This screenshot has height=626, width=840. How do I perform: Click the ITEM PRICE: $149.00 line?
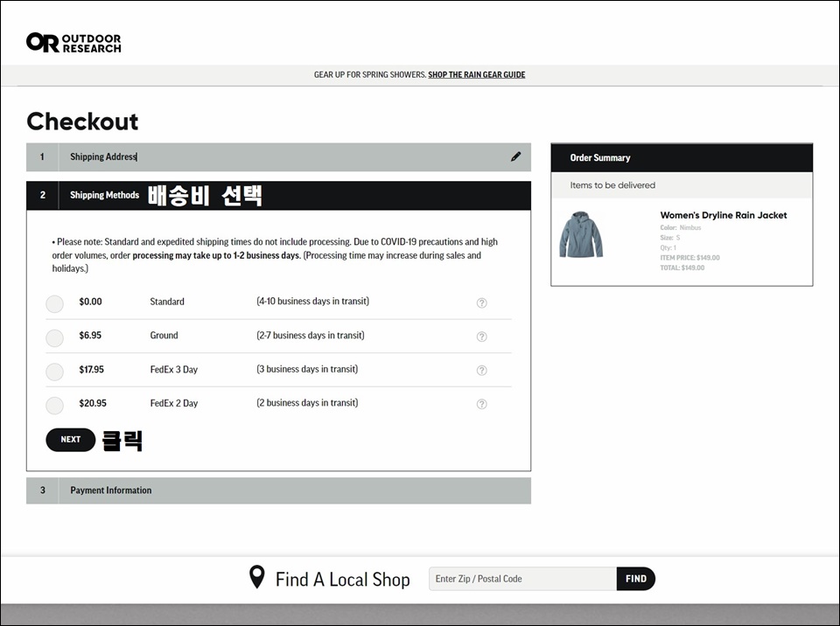(x=690, y=258)
